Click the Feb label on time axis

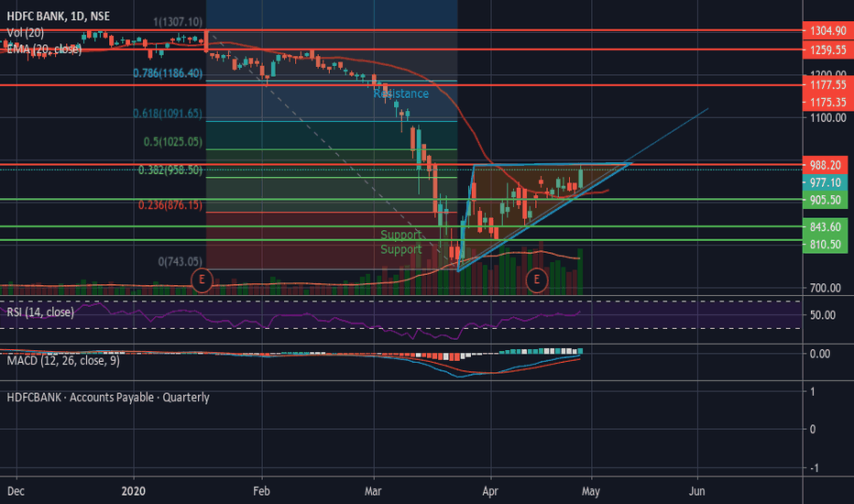(x=261, y=491)
